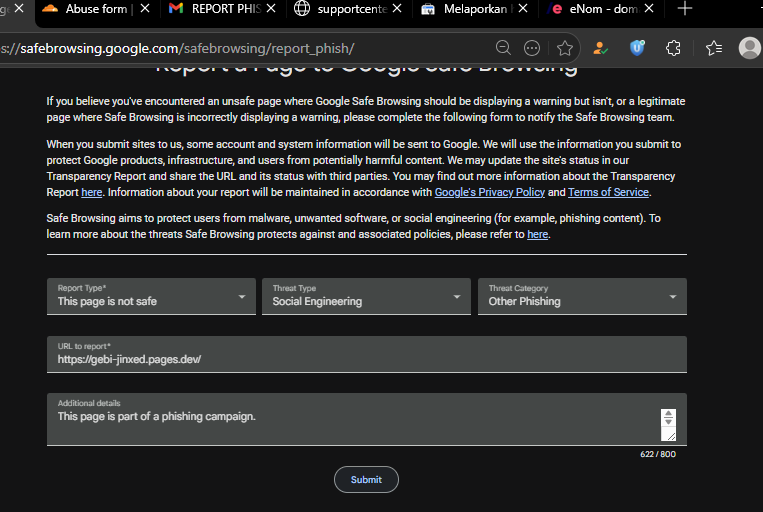The width and height of the screenshot is (763, 512).
Task: Click the down arrow in the Additional details scroller
Action: 669,421
